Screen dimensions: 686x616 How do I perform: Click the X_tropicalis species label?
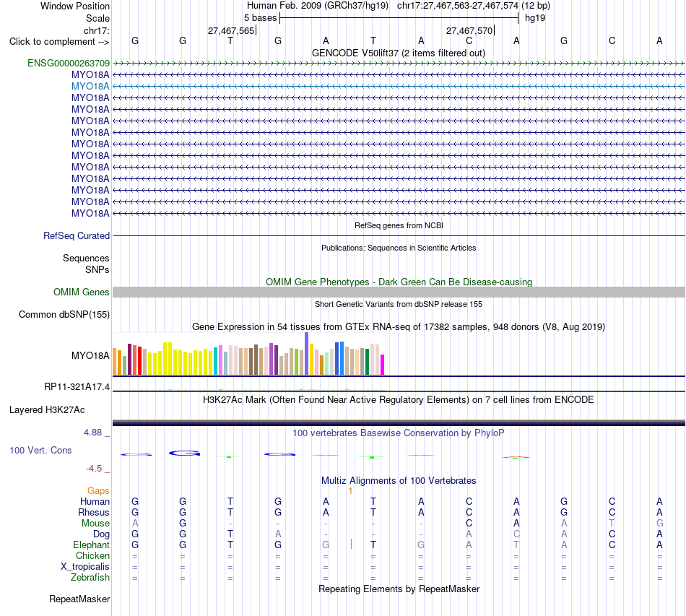point(85,567)
